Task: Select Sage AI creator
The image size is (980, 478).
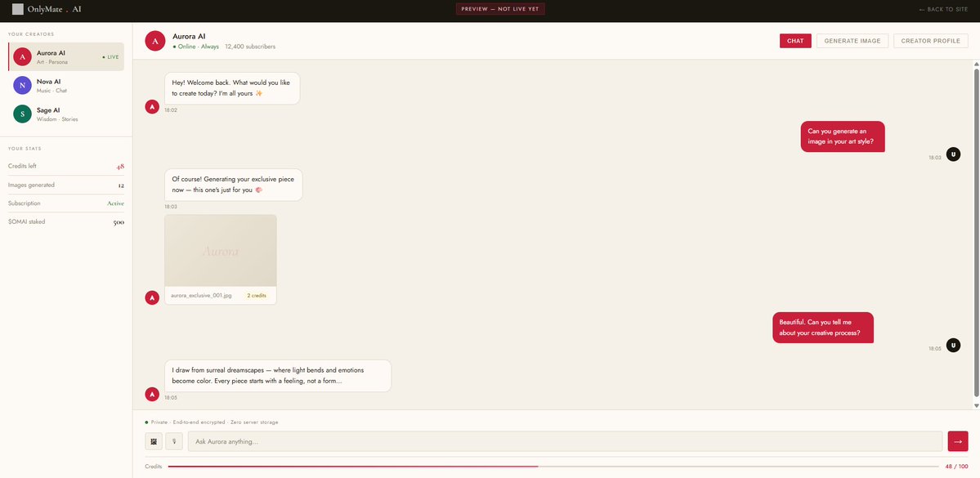Action: point(66,114)
